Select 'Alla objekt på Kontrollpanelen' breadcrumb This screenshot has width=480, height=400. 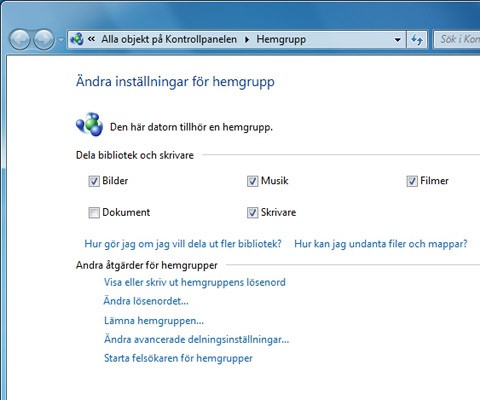169,39
